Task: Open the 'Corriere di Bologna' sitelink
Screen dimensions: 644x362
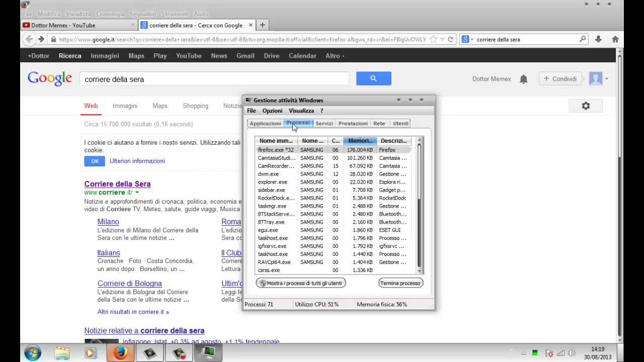Action: pyautogui.click(x=130, y=284)
